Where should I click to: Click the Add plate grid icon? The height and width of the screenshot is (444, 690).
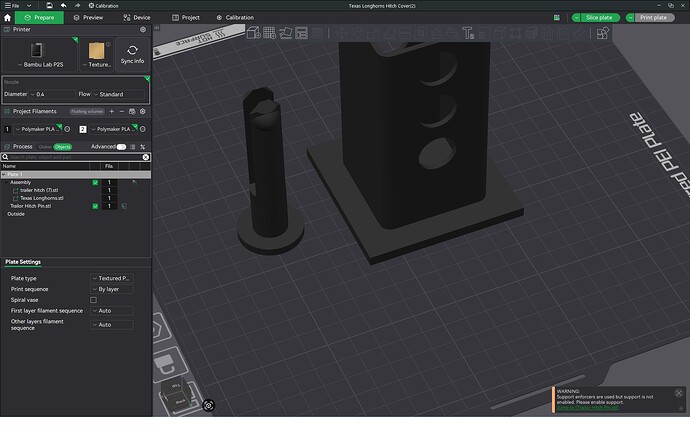(269, 33)
